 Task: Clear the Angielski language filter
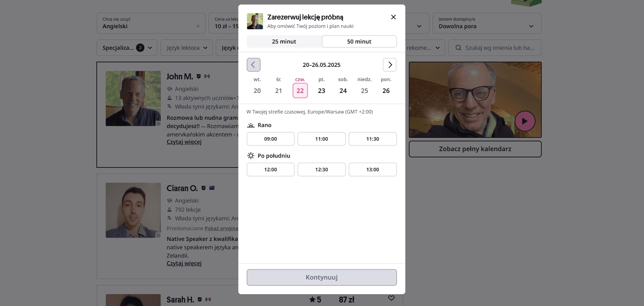[198, 26]
